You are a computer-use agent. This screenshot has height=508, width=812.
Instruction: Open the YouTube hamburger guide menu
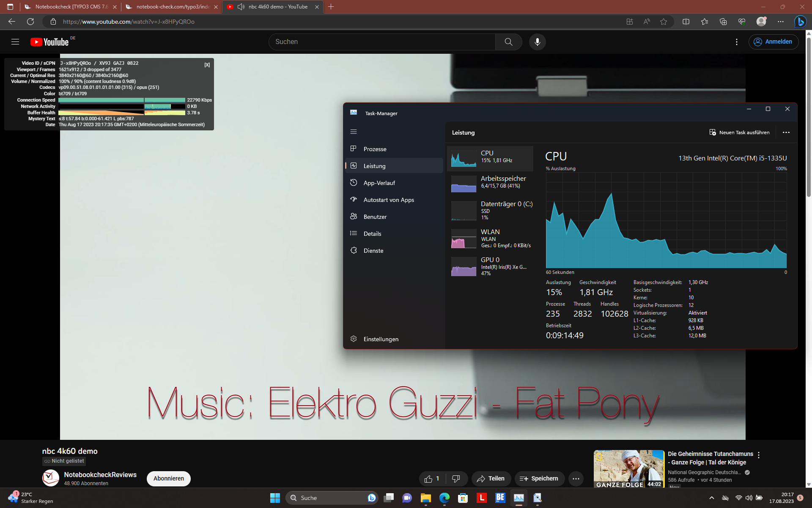[x=15, y=42]
